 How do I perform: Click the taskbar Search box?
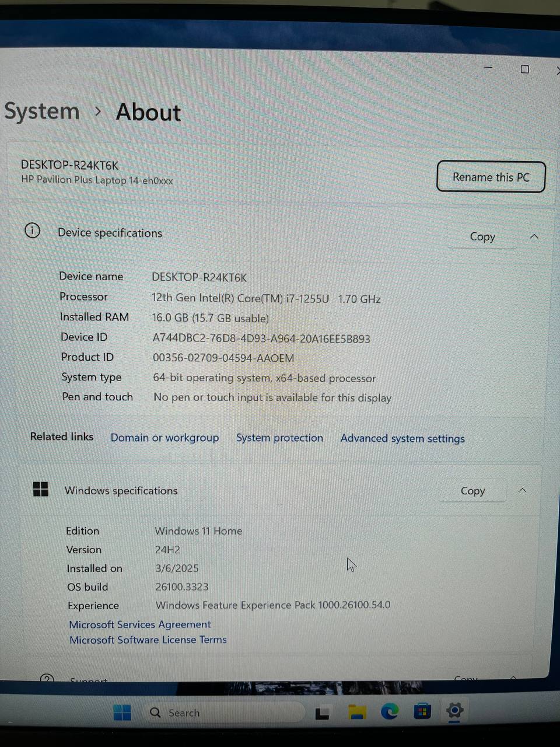coord(223,713)
